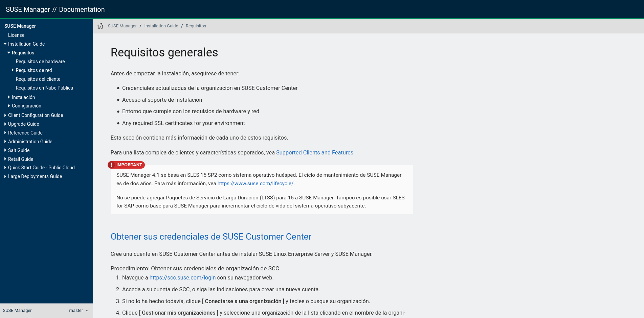Expand the Client Configuration Guide arrow
Image resolution: width=644 pixels, height=318 pixels.
pos(5,115)
